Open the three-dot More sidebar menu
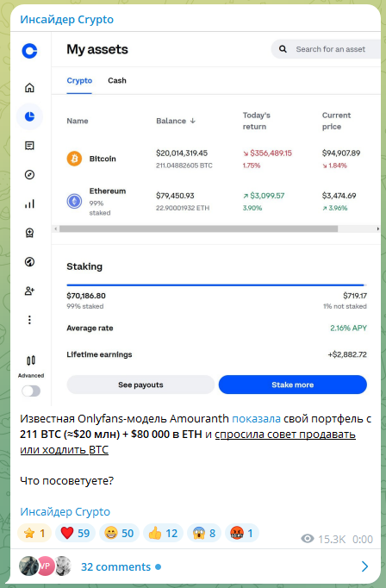The image size is (386, 588). [29, 320]
